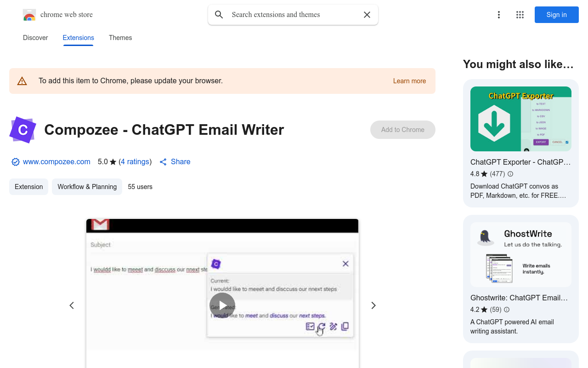Image resolution: width=588 pixels, height=368 pixels.
Task: Click the copy icon in the preview popup
Action: [x=345, y=326]
